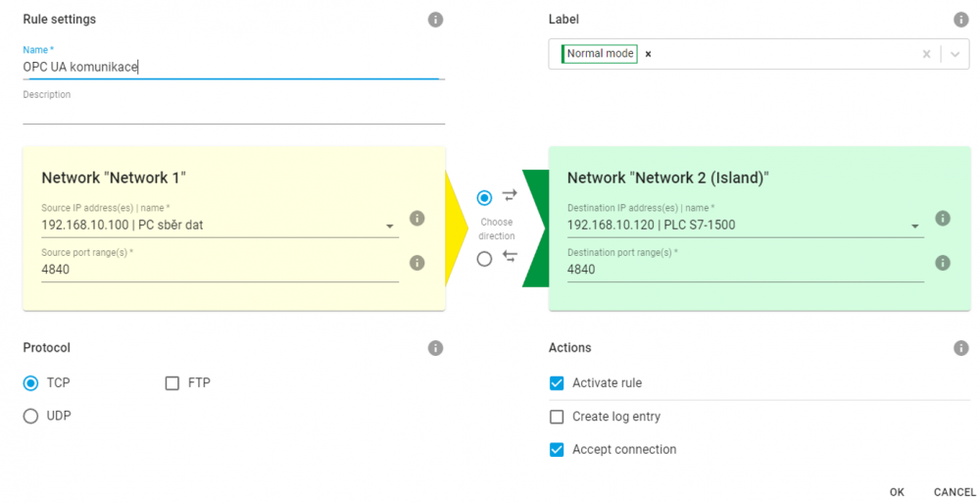Click info icon beside Source port range
The image size is (980, 503).
(x=416, y=263)
